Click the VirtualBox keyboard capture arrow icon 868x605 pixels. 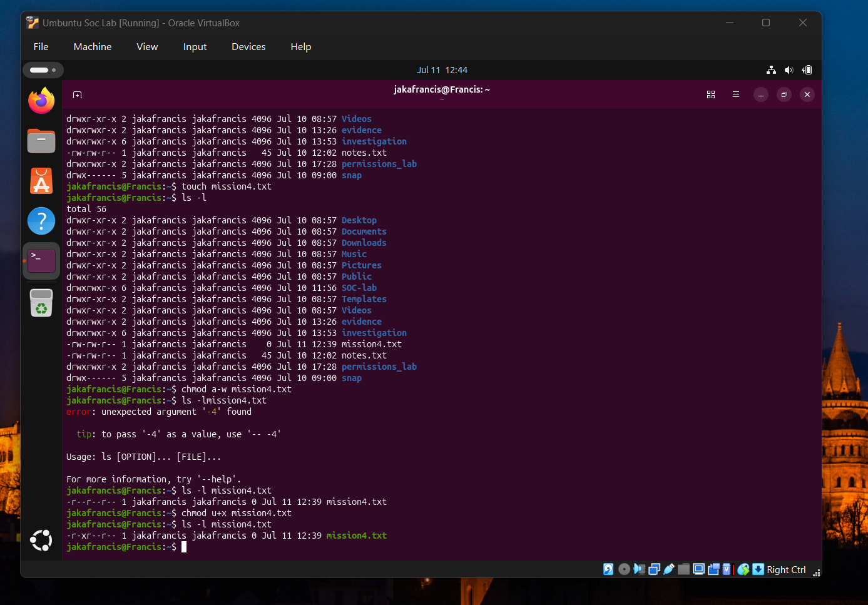[758, 569]
